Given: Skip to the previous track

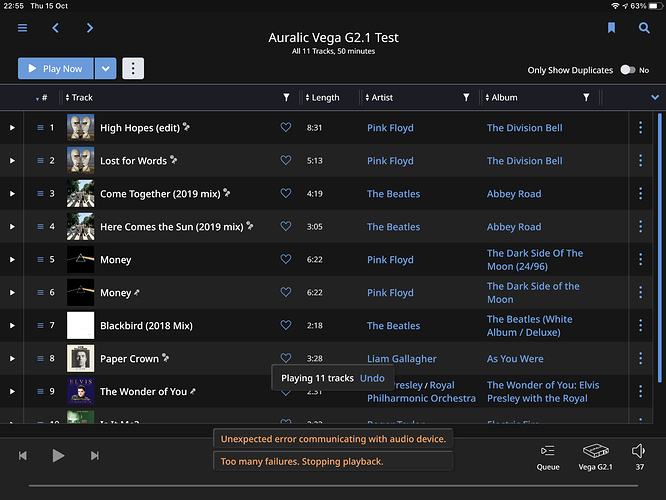Looking at the screenshot, I should pos(23,456).
